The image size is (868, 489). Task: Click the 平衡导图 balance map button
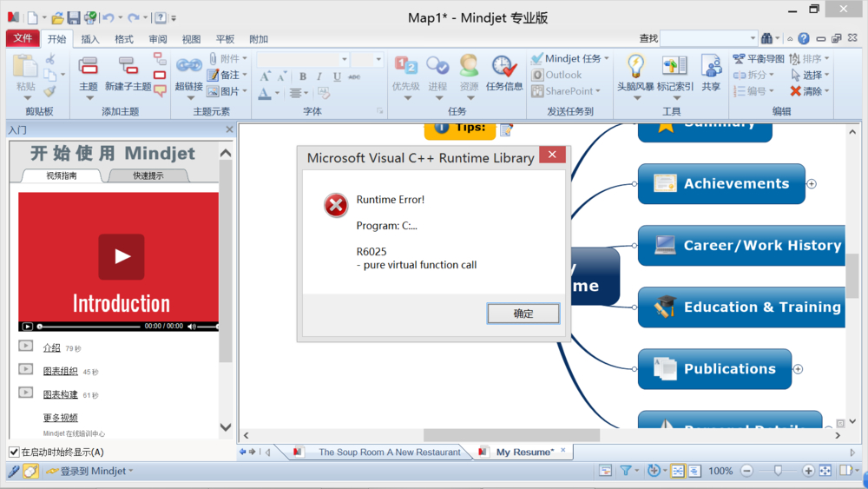coord(759,59)
